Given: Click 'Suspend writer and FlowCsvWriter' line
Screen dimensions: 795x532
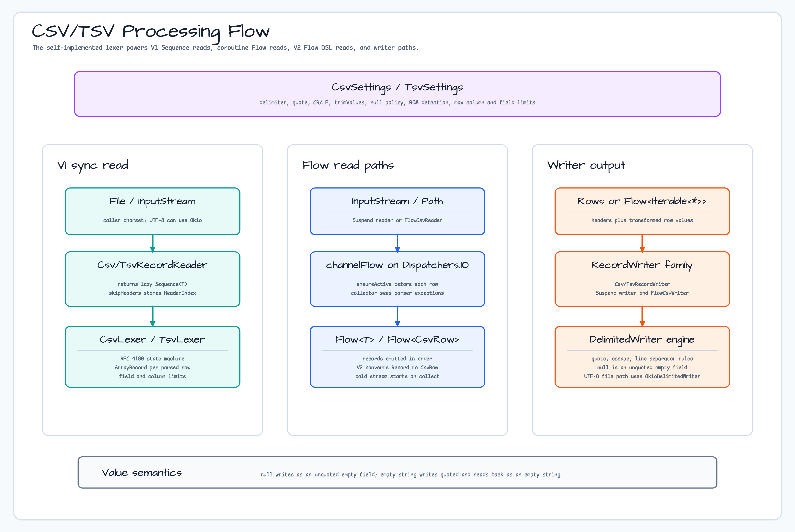Looking at the screenshot, I should click(x=642, y=293).
